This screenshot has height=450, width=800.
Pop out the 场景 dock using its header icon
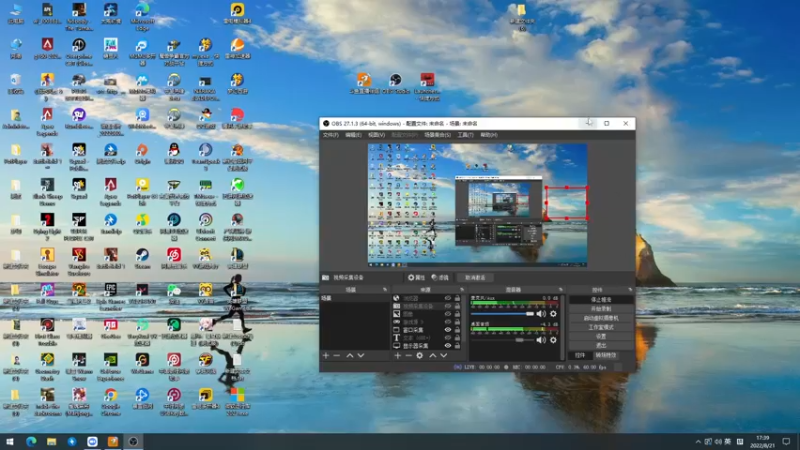385,290
